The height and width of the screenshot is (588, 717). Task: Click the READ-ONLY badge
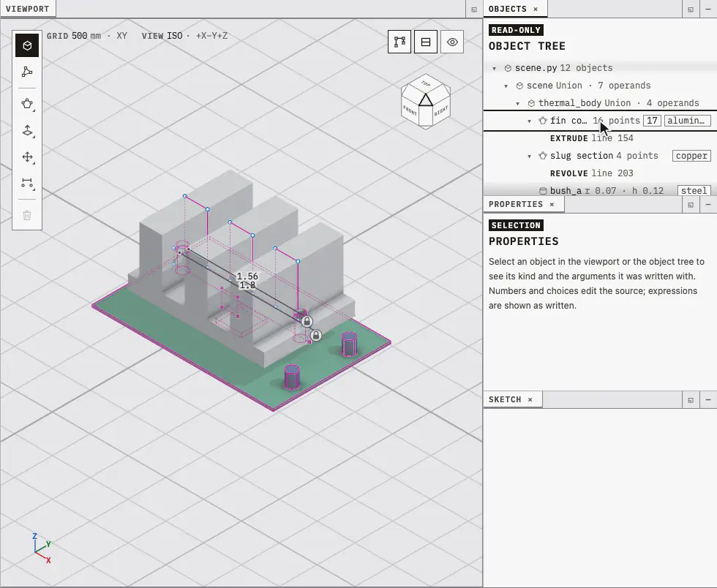pos(516,30)
